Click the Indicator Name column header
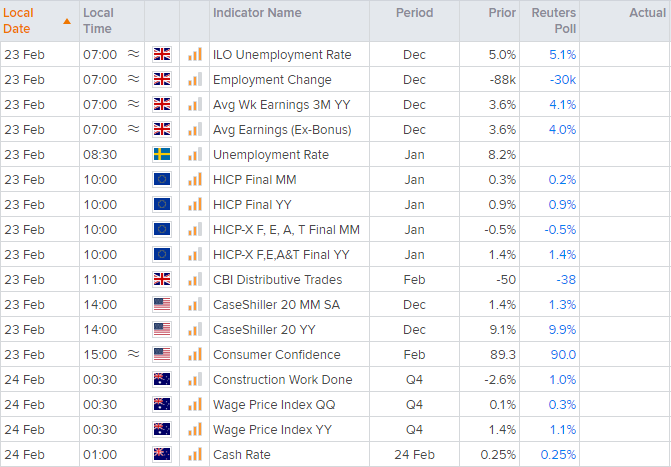 pos(257,13)
